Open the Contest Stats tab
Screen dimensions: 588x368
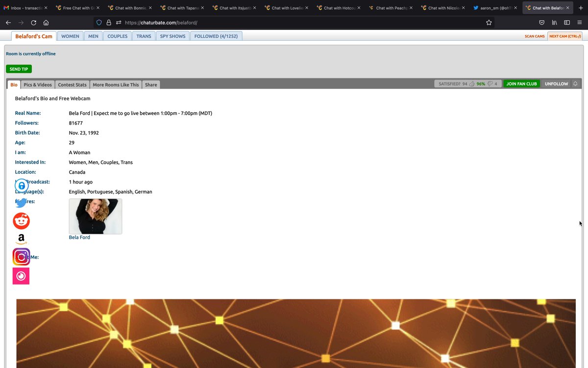pos(73,84)
